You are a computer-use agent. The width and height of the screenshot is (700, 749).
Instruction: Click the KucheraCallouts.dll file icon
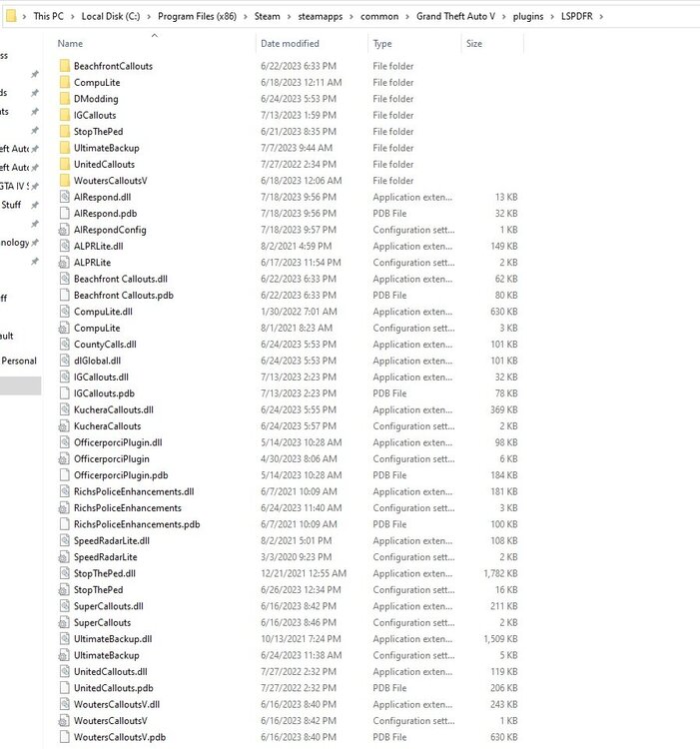[65, 409]
